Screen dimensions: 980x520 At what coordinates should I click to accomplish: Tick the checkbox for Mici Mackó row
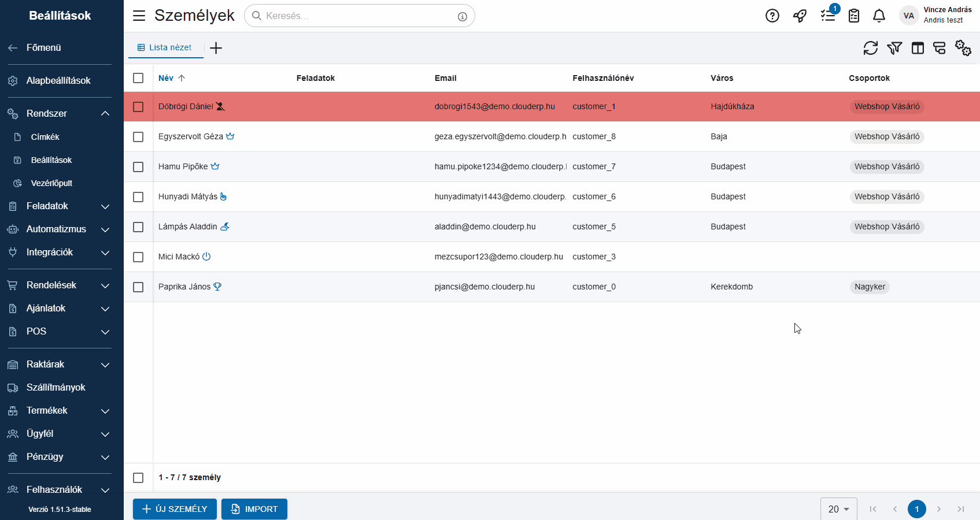pos(138,257)
